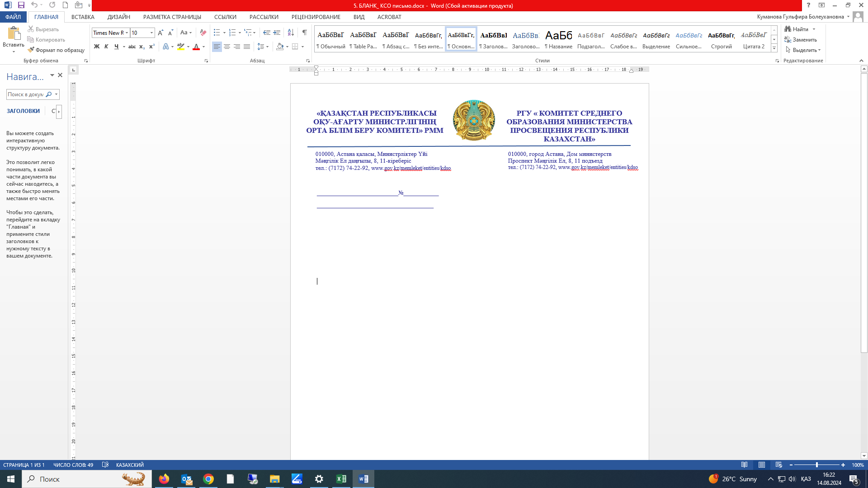Click the Save diskette icon in title bar
This screenshot has height=488, width=868.
click(21, 5)
